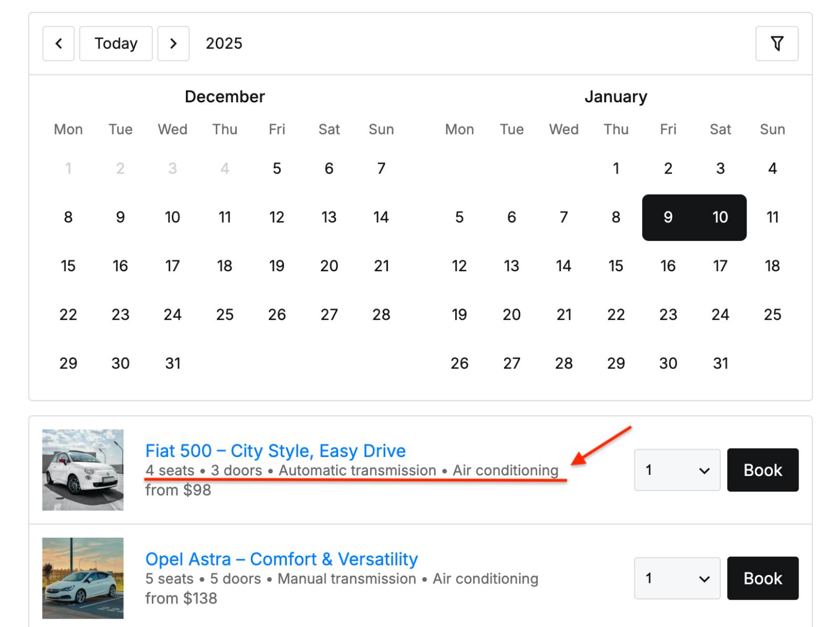The width and height of the screenshot is (840, 627).
Task: Open Opel Astra – Comfort & Versatility link
Action: 281,559
